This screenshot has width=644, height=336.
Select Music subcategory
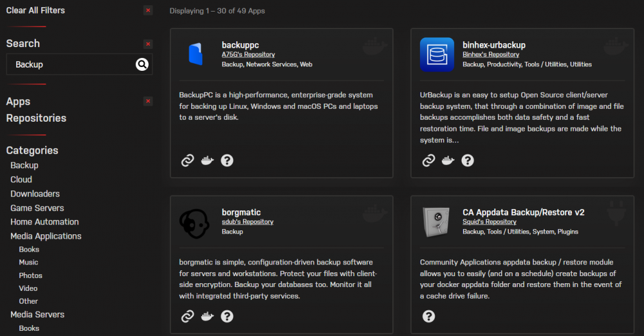tap(28, 262)
